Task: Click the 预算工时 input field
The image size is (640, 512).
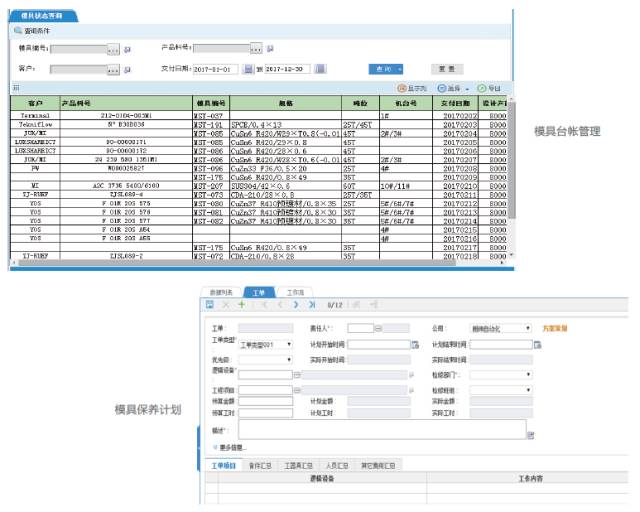Action: [265, 413]
